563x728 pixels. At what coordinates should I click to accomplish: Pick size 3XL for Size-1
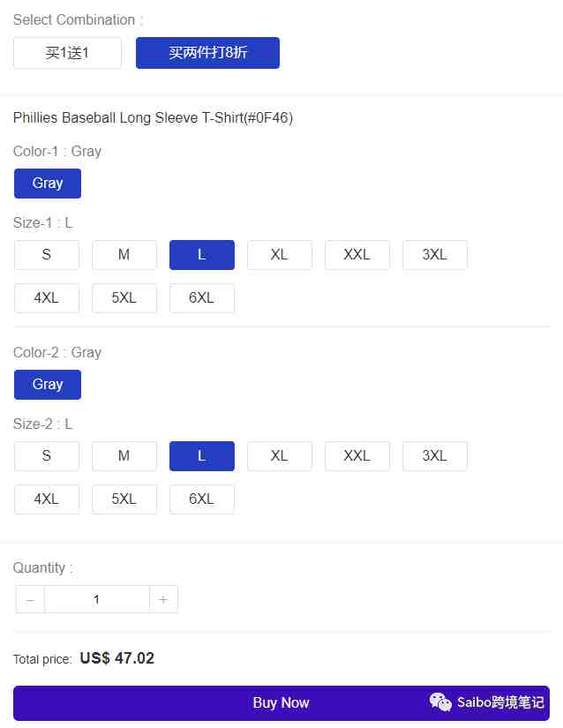click(435, 255)
